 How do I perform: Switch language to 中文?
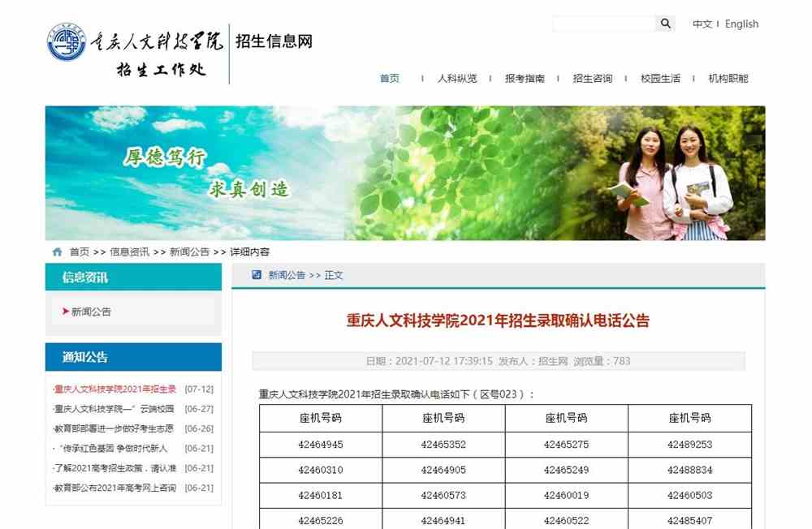tap(702, 24)
